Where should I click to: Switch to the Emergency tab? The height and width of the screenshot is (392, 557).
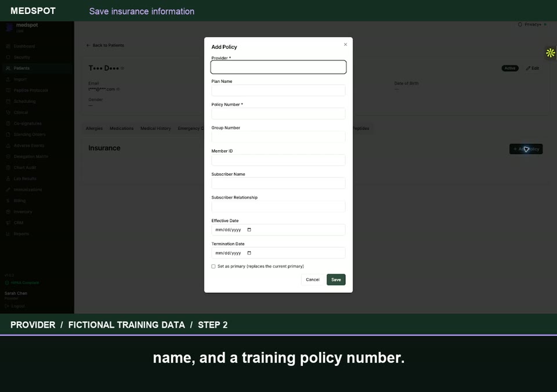coord(191,128)
